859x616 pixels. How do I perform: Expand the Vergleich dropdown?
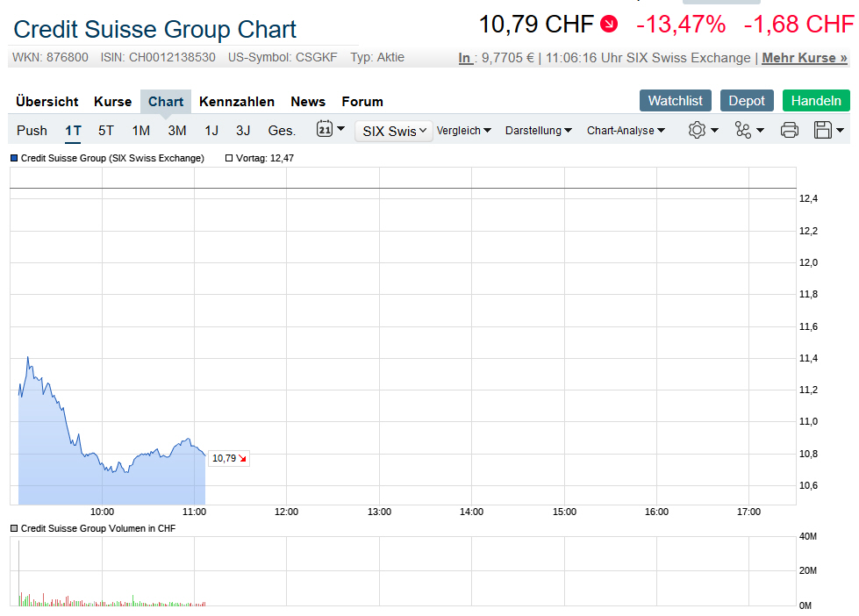tap(463, 131)
